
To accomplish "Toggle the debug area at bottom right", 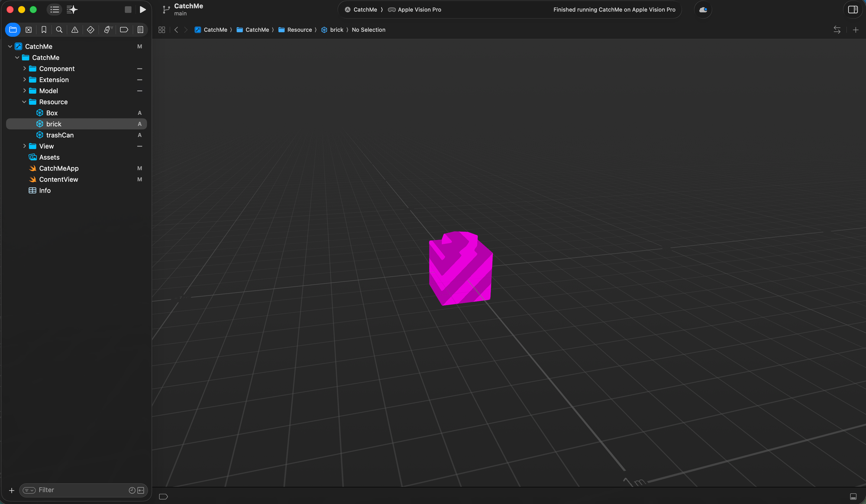I will 853,497.
